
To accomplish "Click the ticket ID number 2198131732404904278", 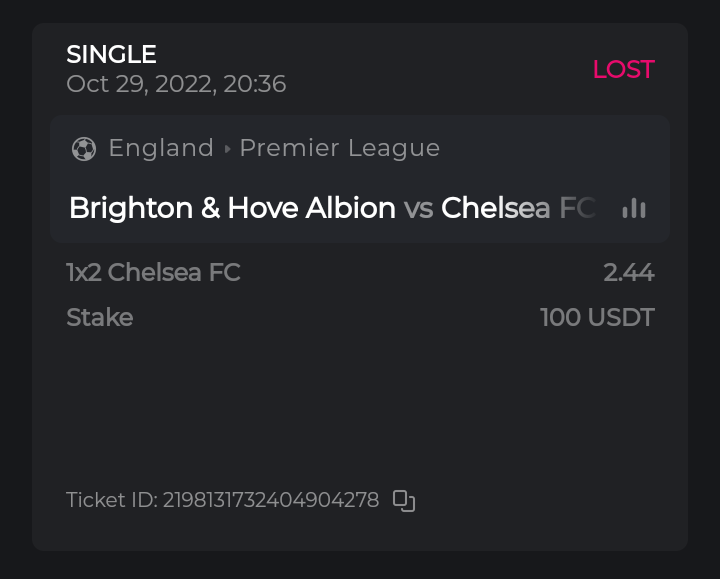I will [x=271, y=500].
